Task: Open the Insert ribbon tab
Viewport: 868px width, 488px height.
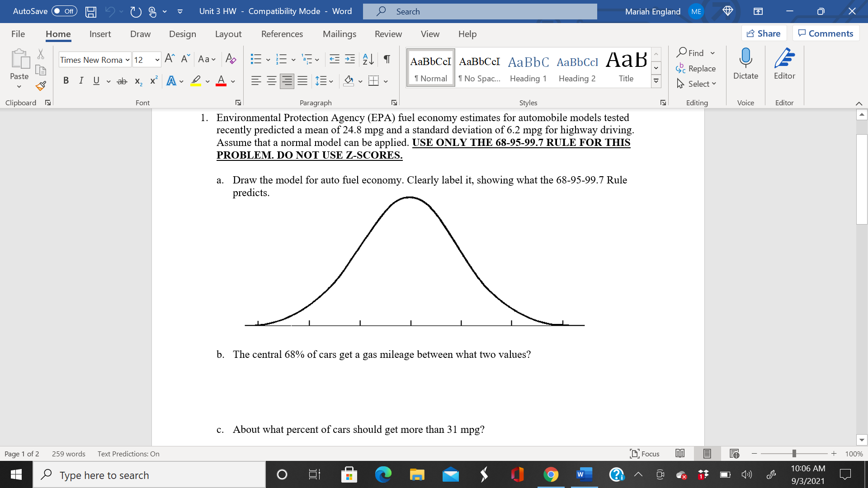Action: pyautogui.click(x=100, y=34)
